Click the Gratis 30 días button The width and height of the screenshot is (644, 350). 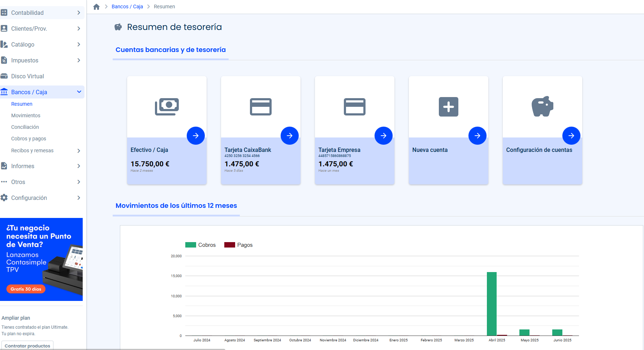[26, 289]
